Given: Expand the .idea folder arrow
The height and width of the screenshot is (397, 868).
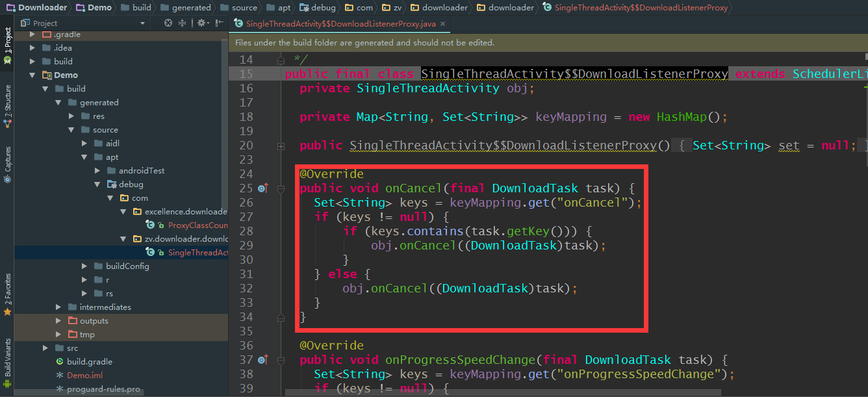Looking at the screenshot, I should pos(32,47).
